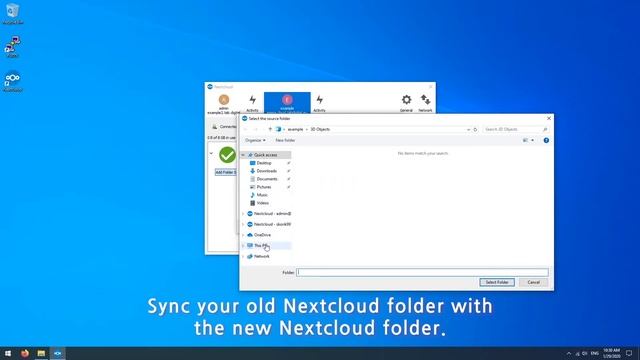Collapse the Quick access tree node
Image resolution: width=640 pixels, height=360 pixels.
click(x=243, y=155)
